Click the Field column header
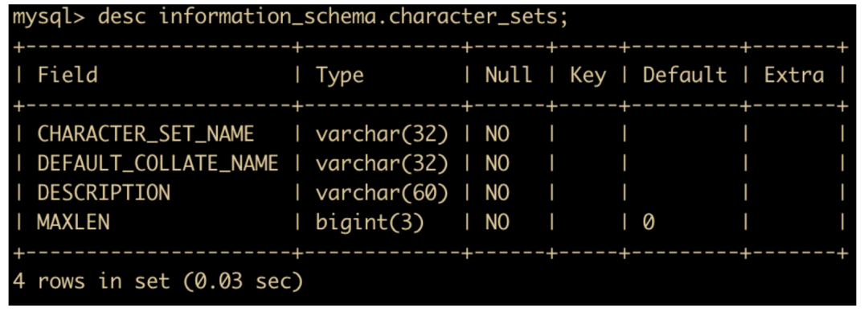Viewport: 868px width, 312px height. click(x=68, y=75)
